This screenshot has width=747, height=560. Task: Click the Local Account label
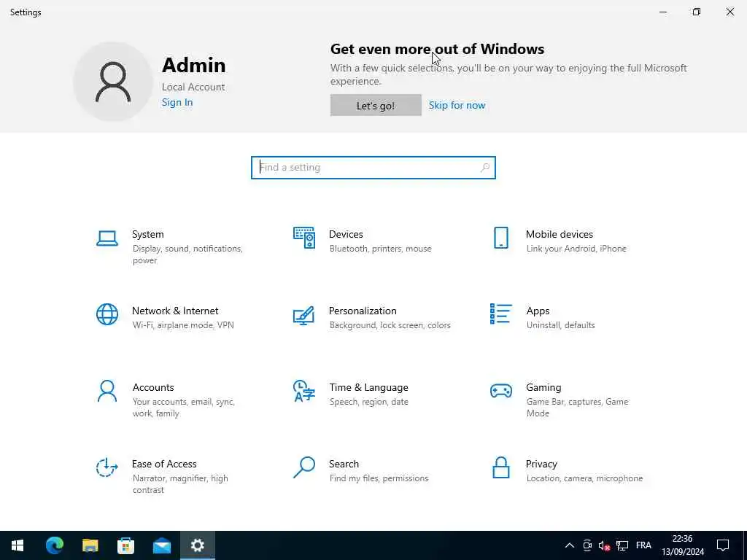coord(193,87)
